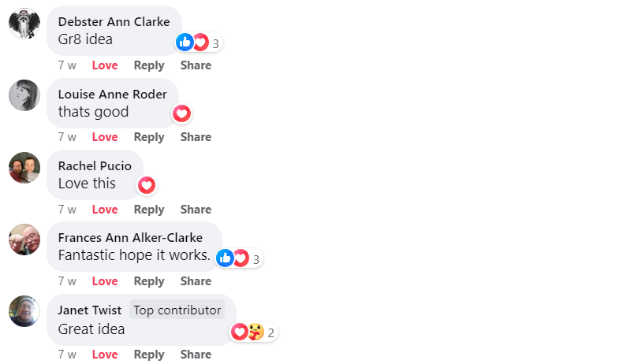This screenshot has height=364, width=623.
Task: Click the Top contributor badge
Action: point(177,310)
